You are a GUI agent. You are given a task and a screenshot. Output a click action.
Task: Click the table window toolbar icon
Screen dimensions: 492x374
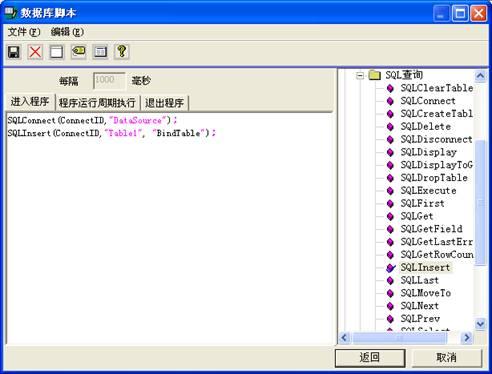tap(100, 52)
